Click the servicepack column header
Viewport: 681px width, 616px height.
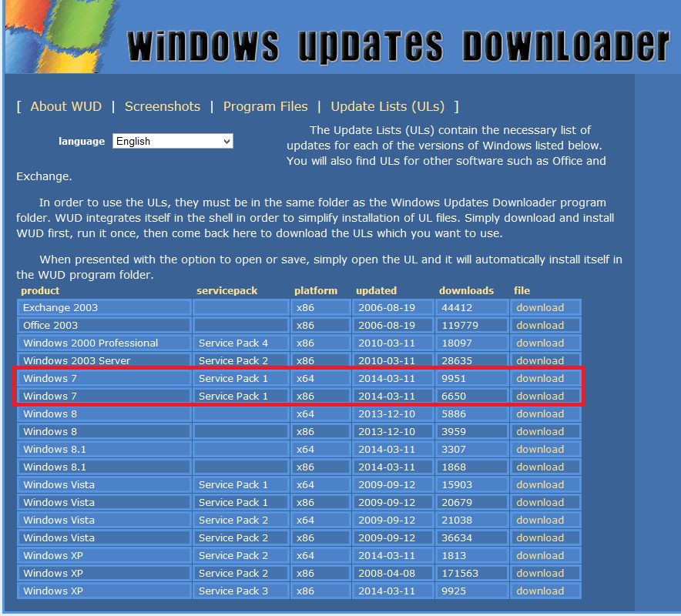coord(226,291)
